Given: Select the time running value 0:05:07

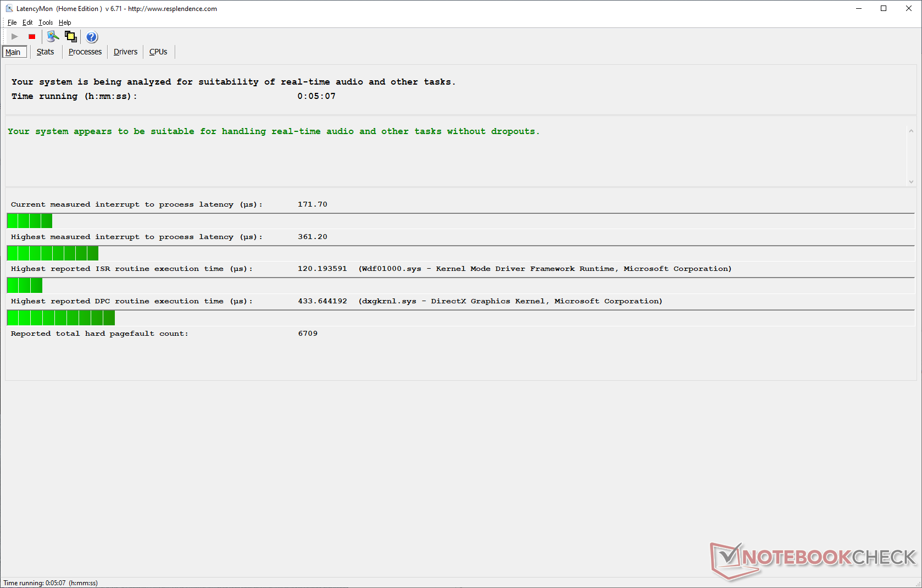Looking at the screenshot, I should [x=316, y=96].
